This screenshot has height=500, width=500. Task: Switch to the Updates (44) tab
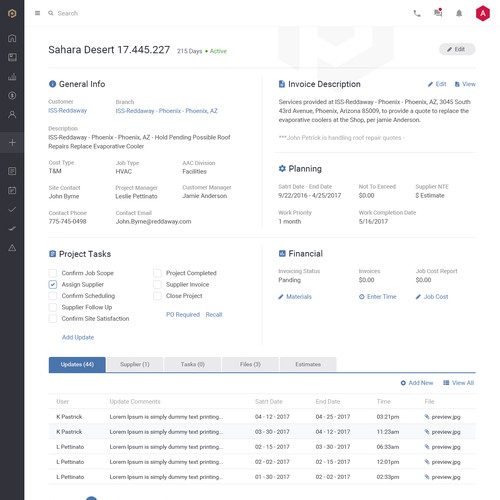click(x=77, y=364)
